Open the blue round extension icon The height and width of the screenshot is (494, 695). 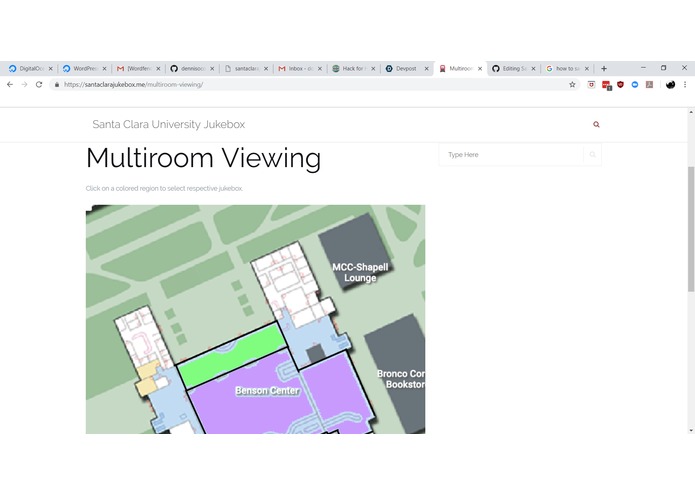pos(635,84)
